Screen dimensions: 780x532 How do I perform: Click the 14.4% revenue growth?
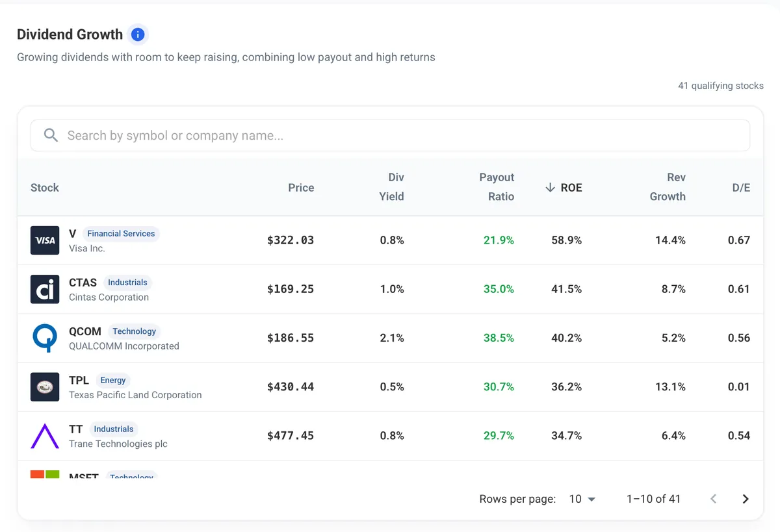pyautogui.click(x=670, y=240)
